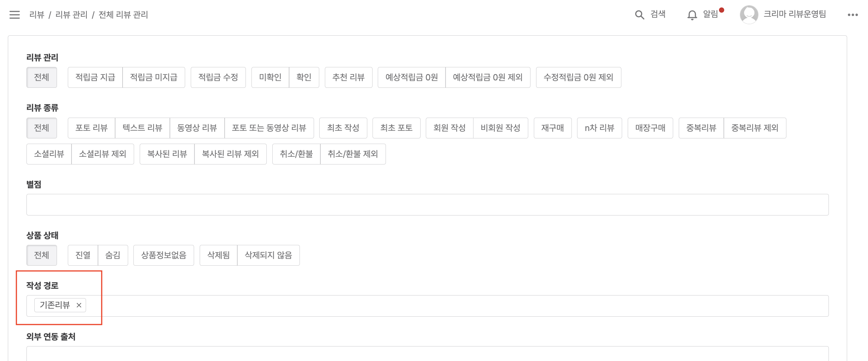Click the user profile avatar
The width and height of the screenshot is (868, 361).
749,15
